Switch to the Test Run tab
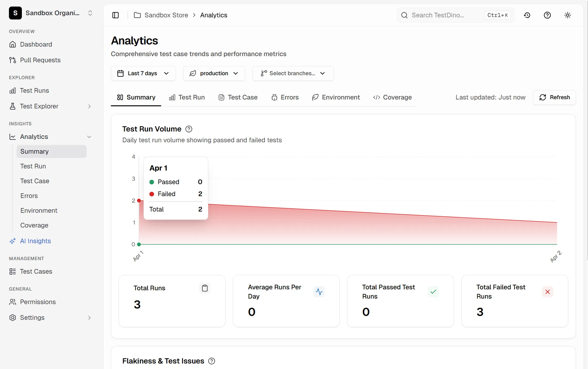This screenshot has height=369, width=588. 187,97
